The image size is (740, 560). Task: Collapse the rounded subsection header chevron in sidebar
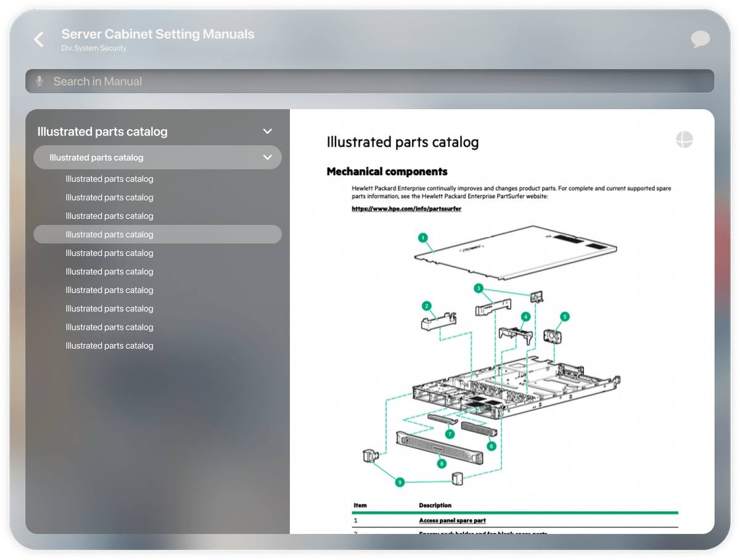(x=268, y=157)
